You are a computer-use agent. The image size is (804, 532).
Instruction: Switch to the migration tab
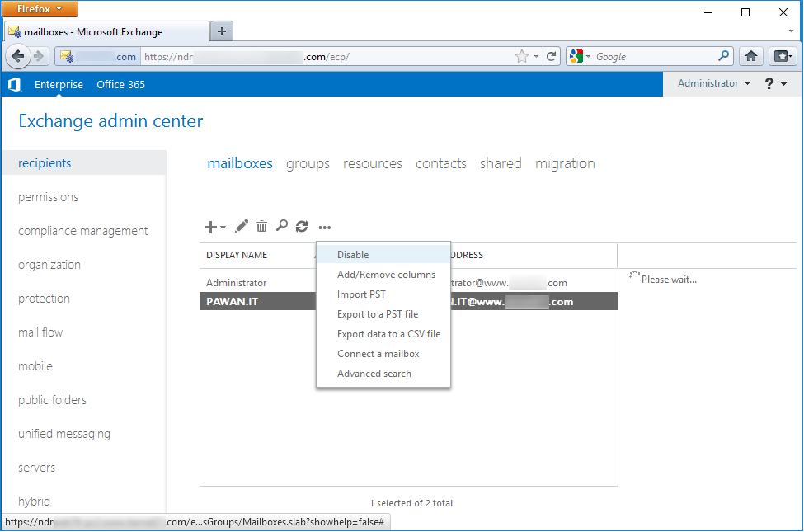[x=565, y=163]
